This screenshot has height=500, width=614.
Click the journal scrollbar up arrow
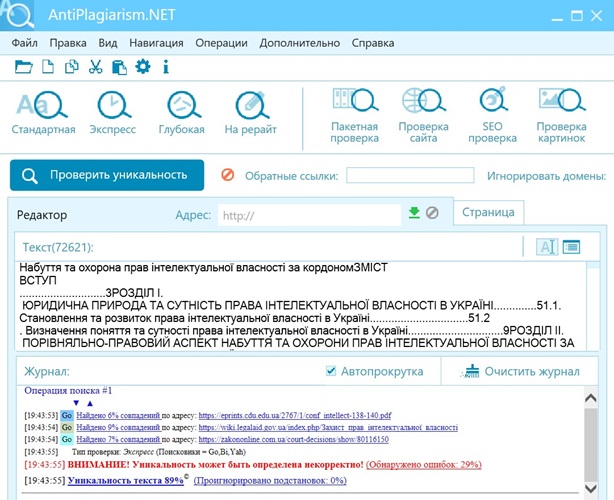tap(591, 398)
